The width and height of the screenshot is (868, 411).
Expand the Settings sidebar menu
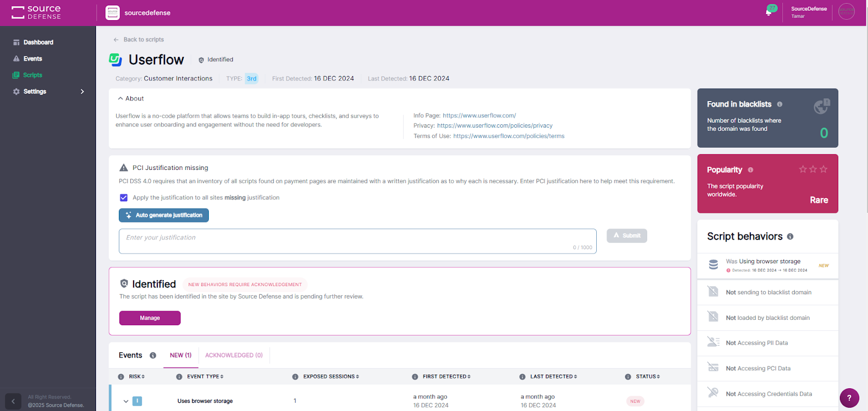coord(82,92)
